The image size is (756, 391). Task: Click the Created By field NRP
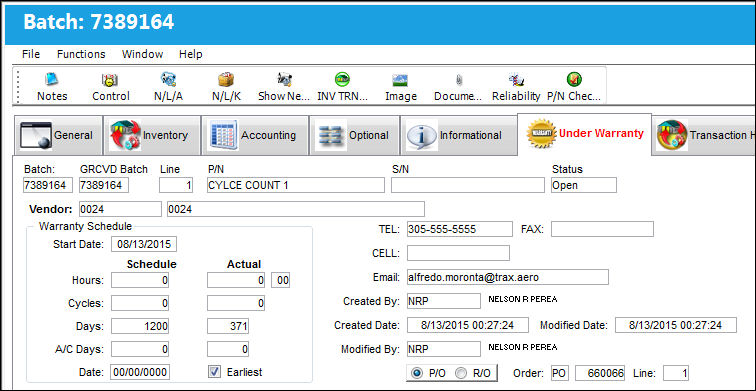point(444,301)
